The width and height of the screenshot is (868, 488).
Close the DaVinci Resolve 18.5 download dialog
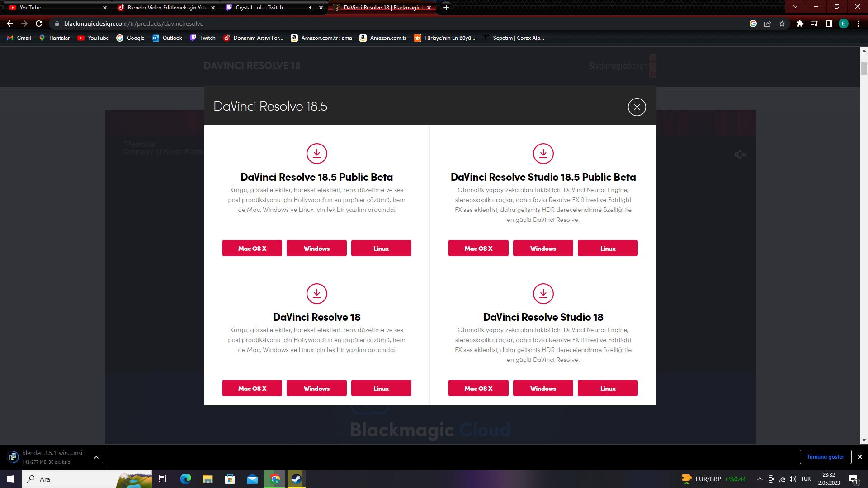[637, 107]
